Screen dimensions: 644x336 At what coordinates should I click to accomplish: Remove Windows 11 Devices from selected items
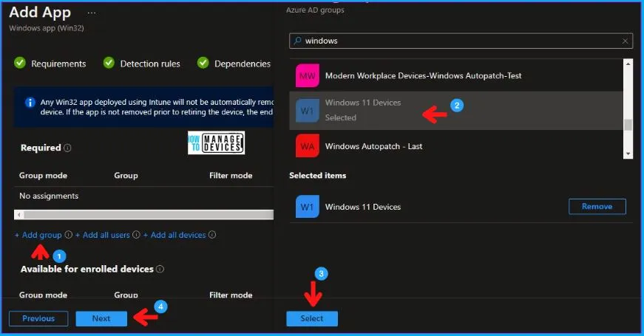click(597, 206)
